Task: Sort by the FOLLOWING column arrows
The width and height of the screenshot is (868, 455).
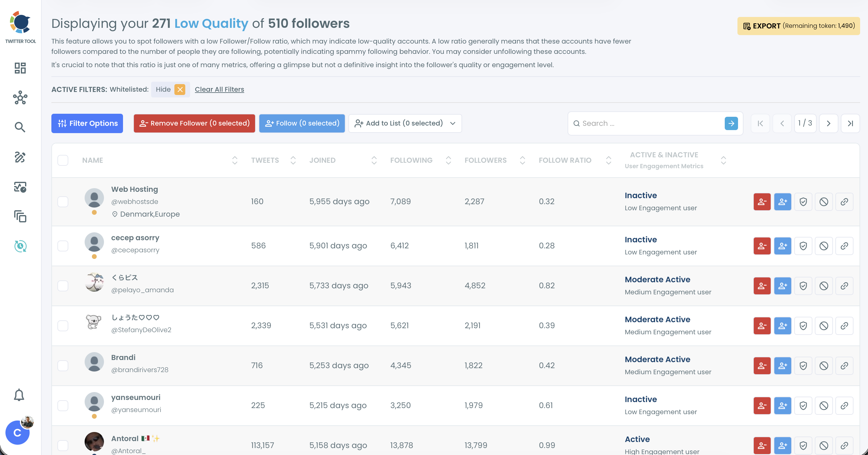Action: point(448,160)
